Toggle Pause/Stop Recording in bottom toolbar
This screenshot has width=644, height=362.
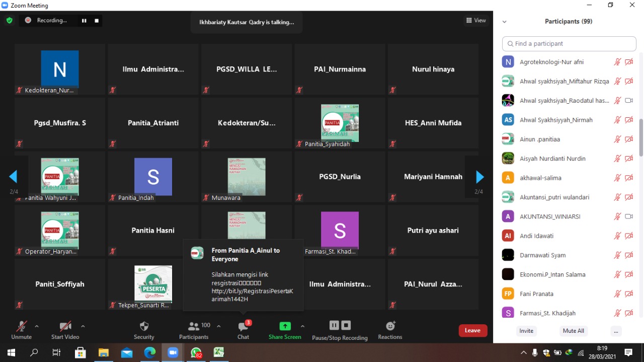pyautogui.click(x=340, y=330)
